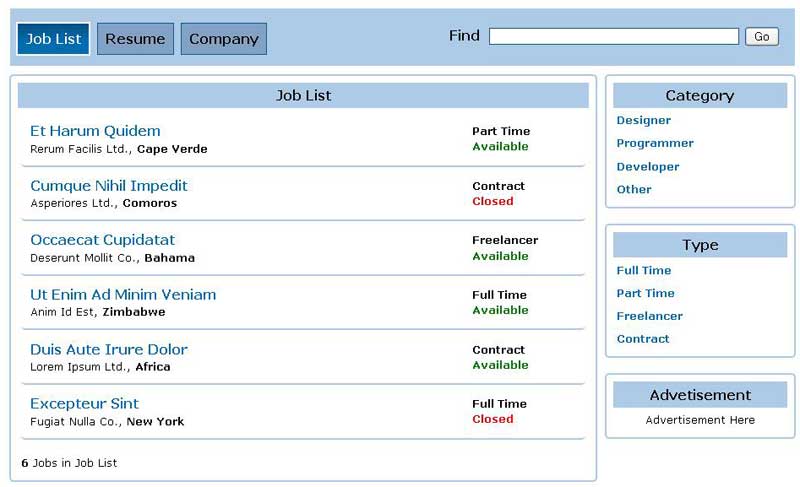
Task: Filter jobs by Full Time type
Action: coord(644,271)
